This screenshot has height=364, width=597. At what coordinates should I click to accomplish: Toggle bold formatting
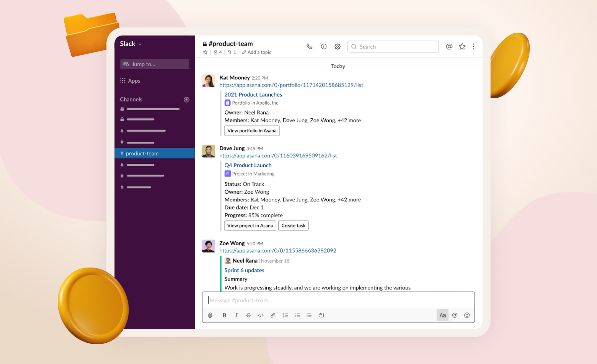click(x=224, y=315)
